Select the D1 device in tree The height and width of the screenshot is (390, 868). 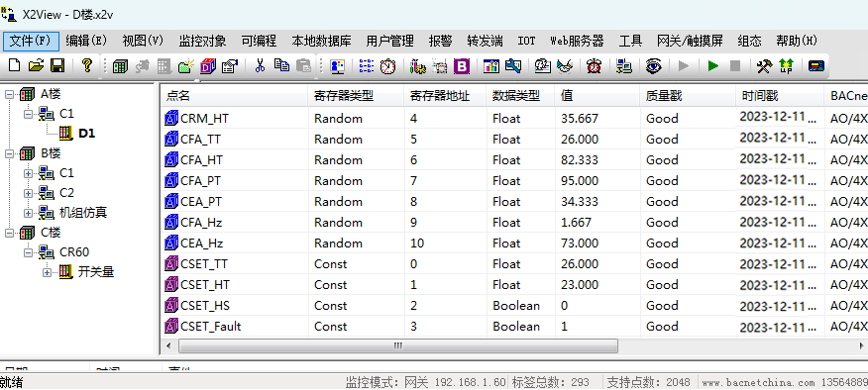pyautogui.click(x=86, y=134)
